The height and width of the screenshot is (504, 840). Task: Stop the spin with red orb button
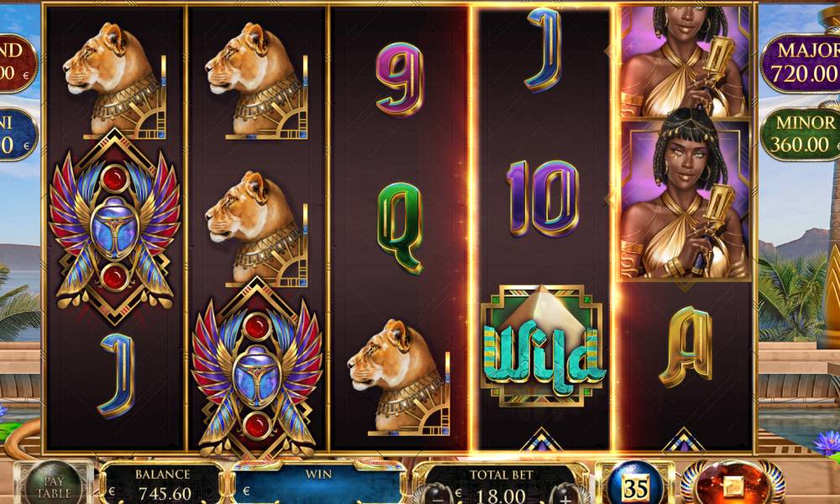click(x=734, y=485)
